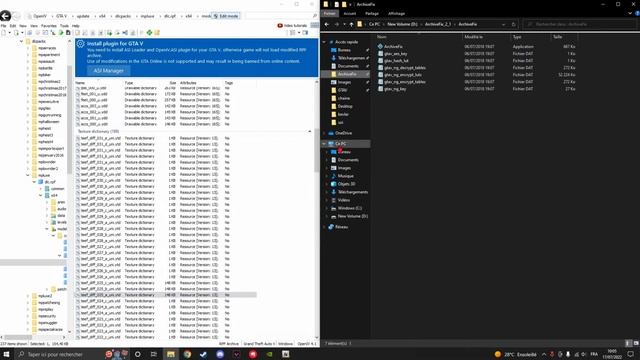This screenshot has width=640, height=360.
Task: Open OpenIV Favorites menu
Action: (x=49, y=26)
